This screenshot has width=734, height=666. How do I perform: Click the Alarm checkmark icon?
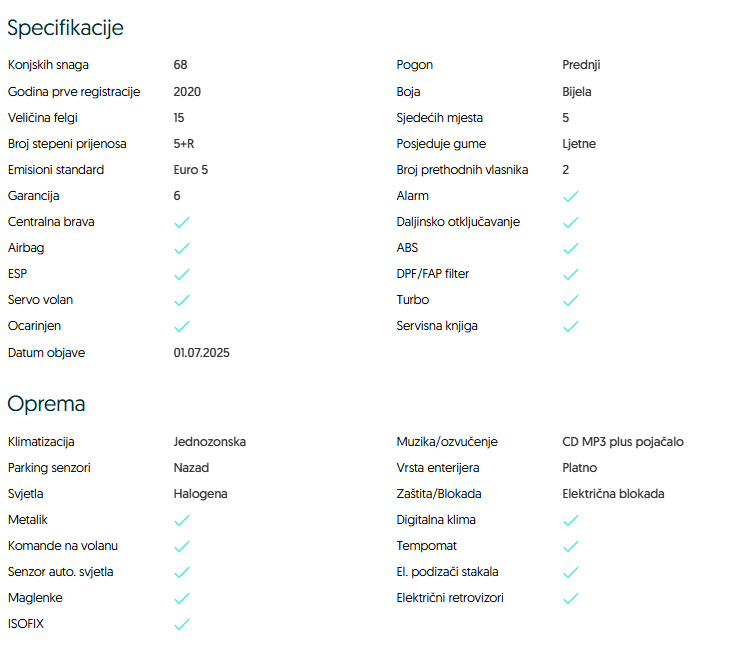(x=570, y=196)
